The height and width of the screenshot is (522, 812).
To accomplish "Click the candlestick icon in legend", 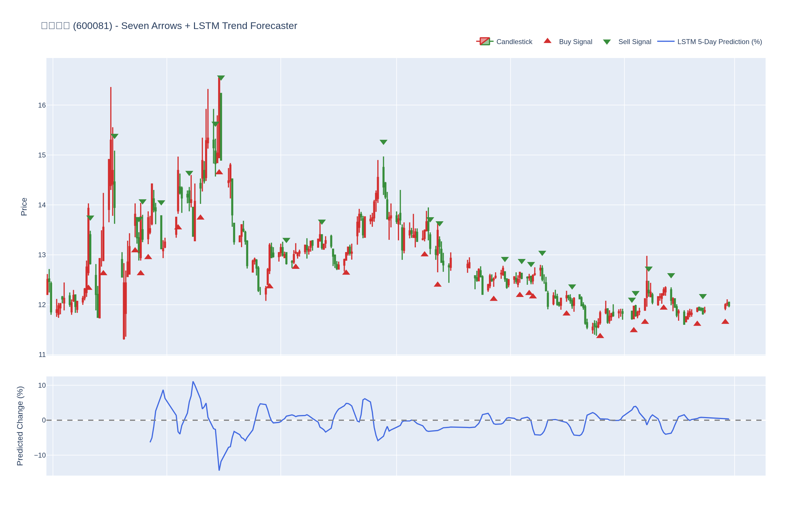I will click(x=485, y=41).
